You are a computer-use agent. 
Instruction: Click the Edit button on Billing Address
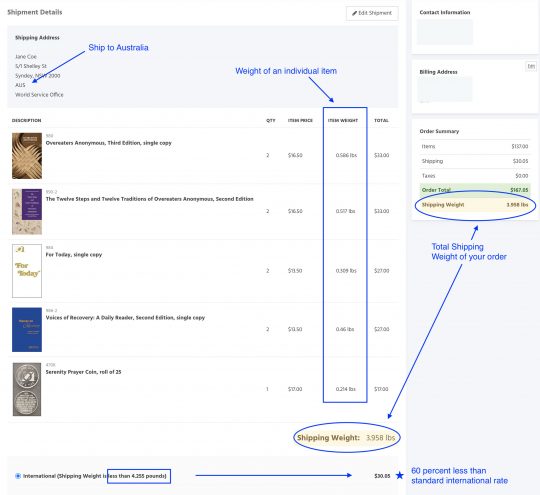click(x=531, y=66)
